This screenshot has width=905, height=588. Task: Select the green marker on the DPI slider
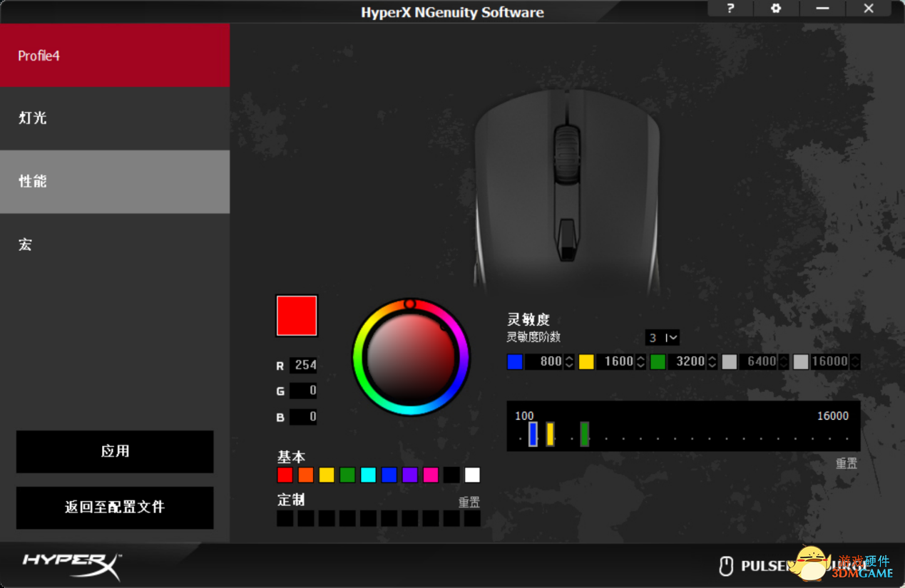584,434
